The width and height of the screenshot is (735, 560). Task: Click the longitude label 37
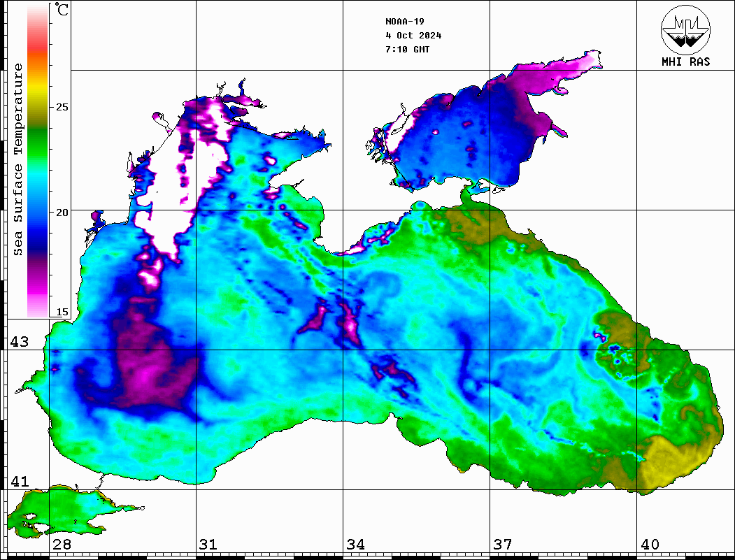click(x=503, y=544)
